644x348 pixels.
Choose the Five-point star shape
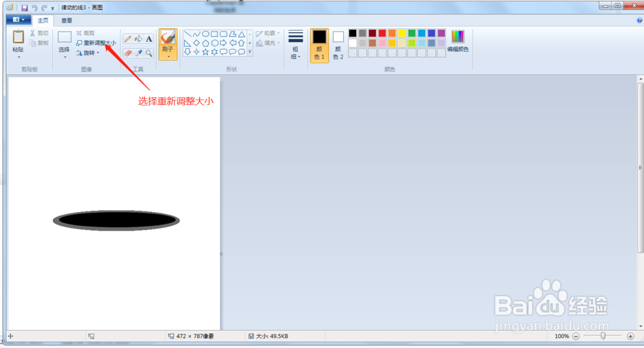pyautogui.click(x=205, y=52)
